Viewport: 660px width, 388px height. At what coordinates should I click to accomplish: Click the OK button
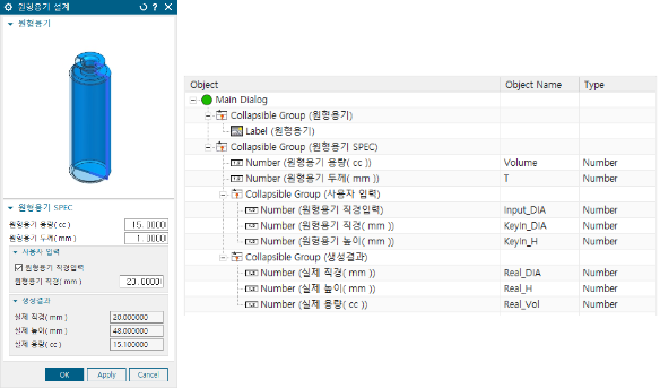click(x=64, y=375)
